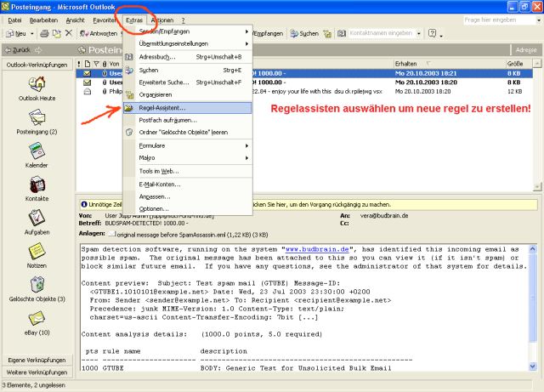Open the Aktionen menu
Image resolution: width=544 pixels, height=392 pixels.
(x=161, y=19)
